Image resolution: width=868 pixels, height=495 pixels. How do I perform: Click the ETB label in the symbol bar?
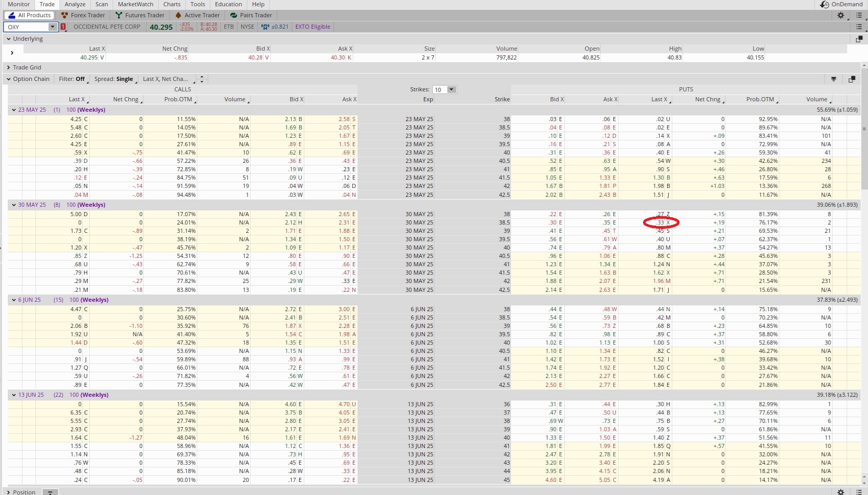pos(229,27)
